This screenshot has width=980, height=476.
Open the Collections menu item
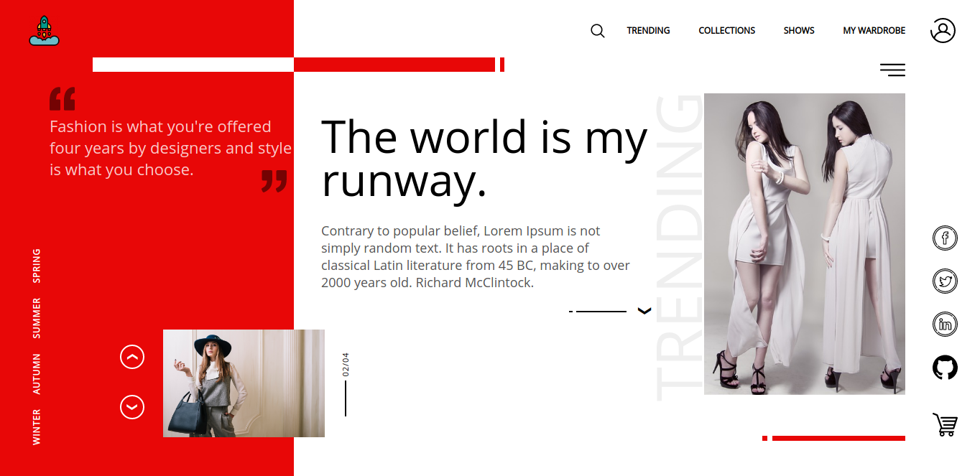pos(726,31)
